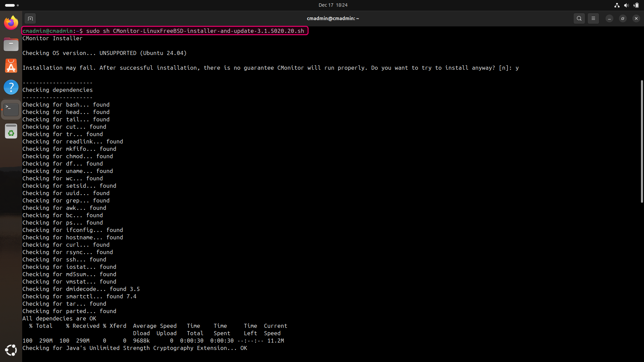Click the 'Checking for chmod' line
The height and width of the screenshot is (362, 644).
pos(67,156)
